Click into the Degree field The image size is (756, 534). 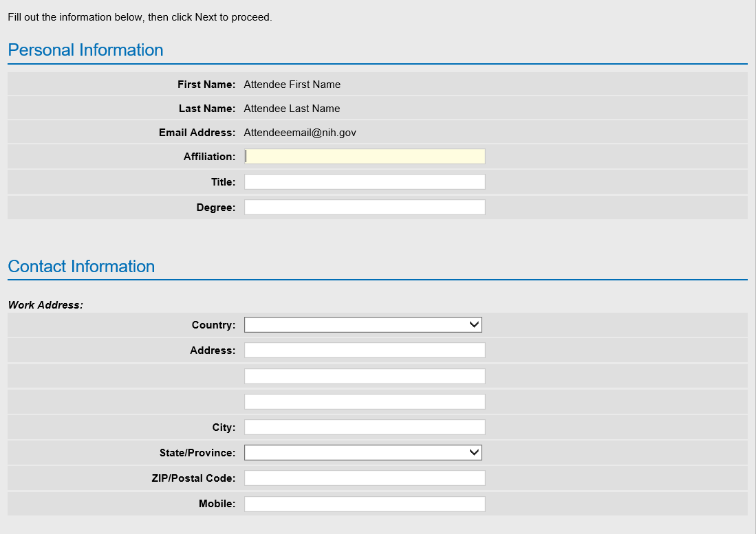[x=365, y=208]
